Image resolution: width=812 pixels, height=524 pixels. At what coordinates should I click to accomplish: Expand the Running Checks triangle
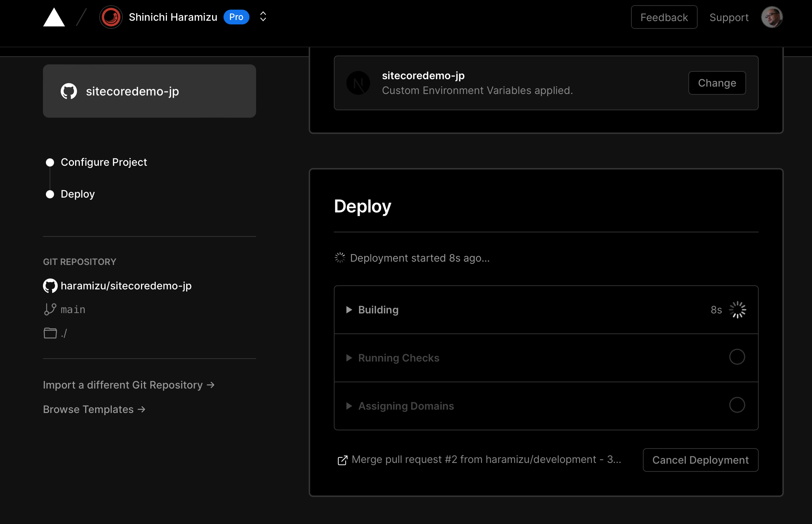pyautogui.click(x=349, y=358)
